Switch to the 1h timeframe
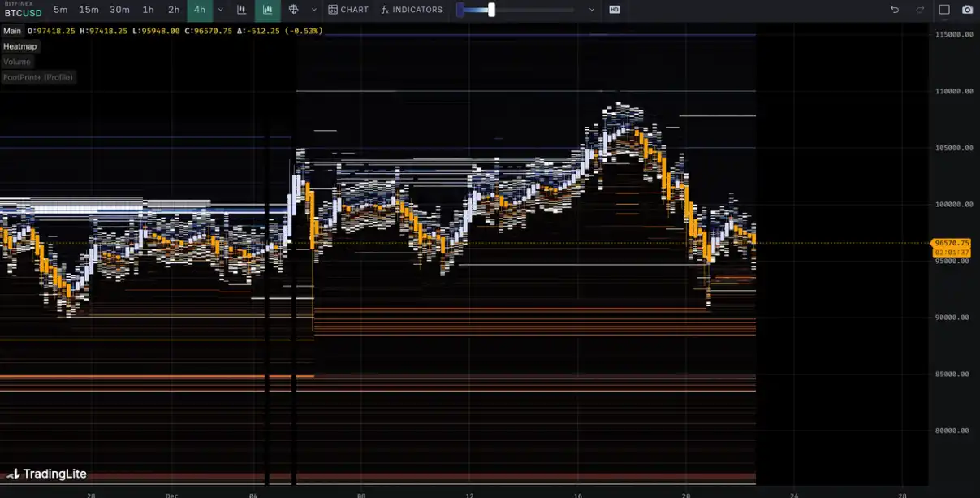Image resolution: width=980 pixels, height=498 pixels. point(148,10)
